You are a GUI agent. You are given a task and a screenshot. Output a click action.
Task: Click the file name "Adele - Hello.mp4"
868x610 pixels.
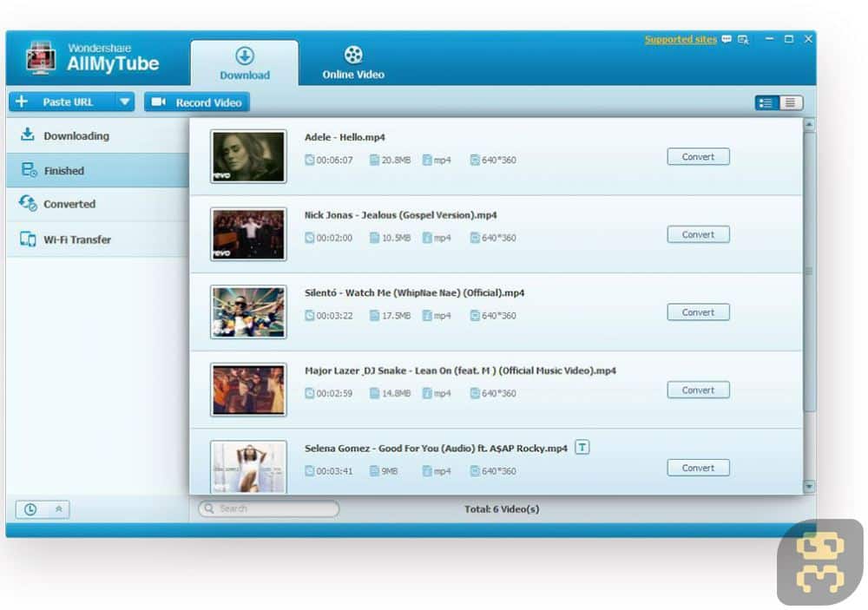tap(345, 137)
